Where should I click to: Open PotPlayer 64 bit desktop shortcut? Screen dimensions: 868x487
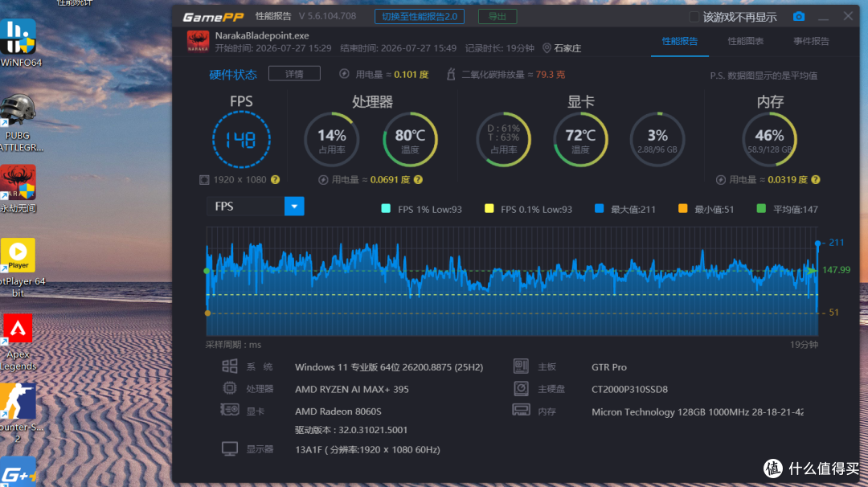point(18,268)
